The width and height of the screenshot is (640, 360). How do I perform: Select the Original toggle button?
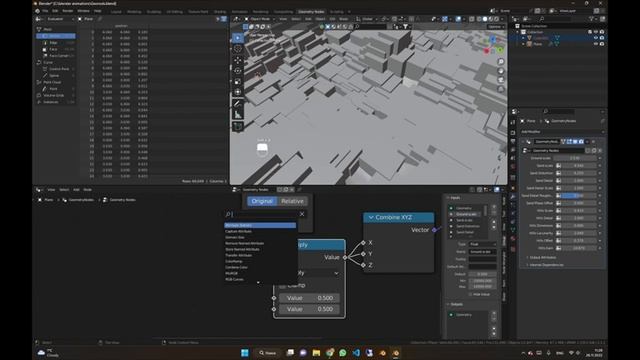(x=262, y=201)
